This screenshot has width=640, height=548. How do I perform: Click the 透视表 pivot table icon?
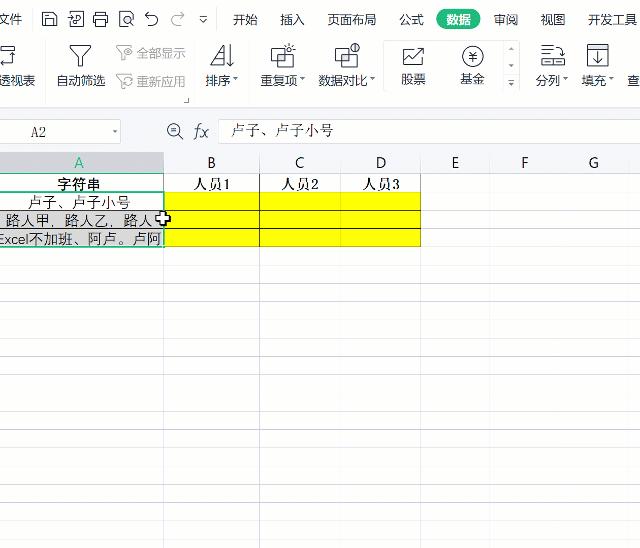pos(8,55)
